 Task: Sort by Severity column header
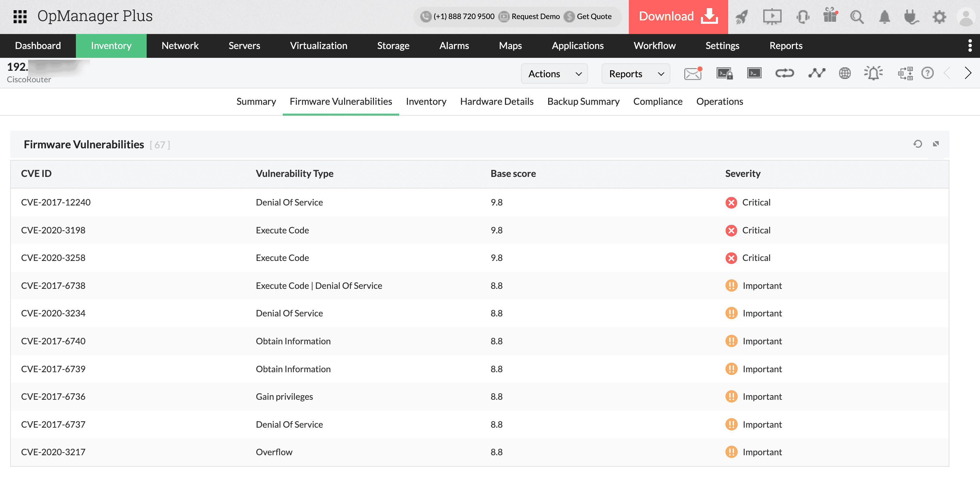click(x=742, y=174)
